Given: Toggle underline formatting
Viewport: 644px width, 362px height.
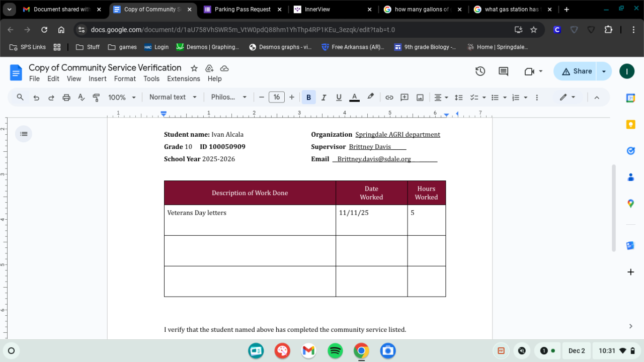Looking at the screenshot, I should pyautogui.click(x=339, y=98).
